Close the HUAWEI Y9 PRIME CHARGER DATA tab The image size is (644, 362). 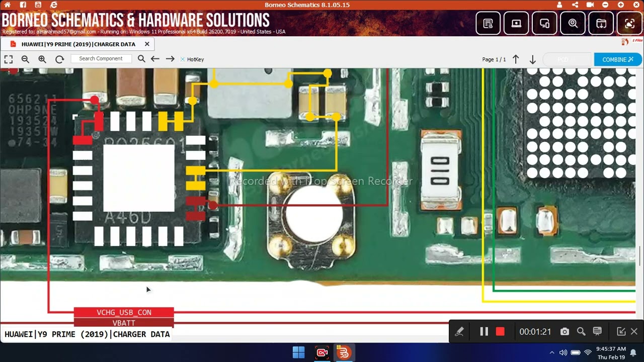pyautogui.click(x=147, y=44)
